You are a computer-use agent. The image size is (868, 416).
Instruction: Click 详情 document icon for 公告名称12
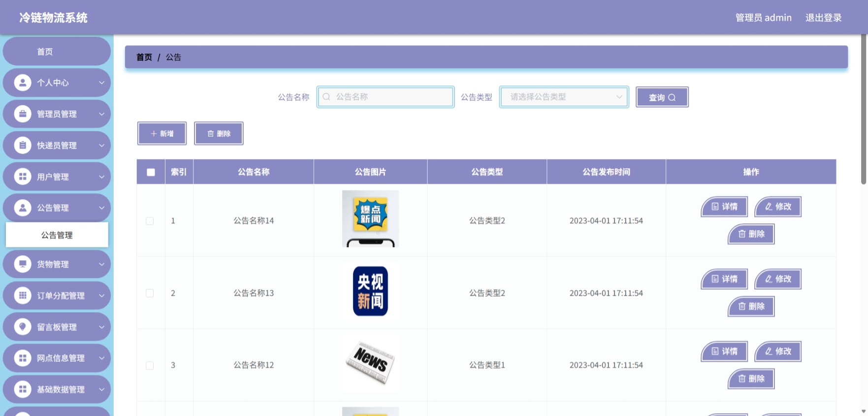[x=715, y=351]
